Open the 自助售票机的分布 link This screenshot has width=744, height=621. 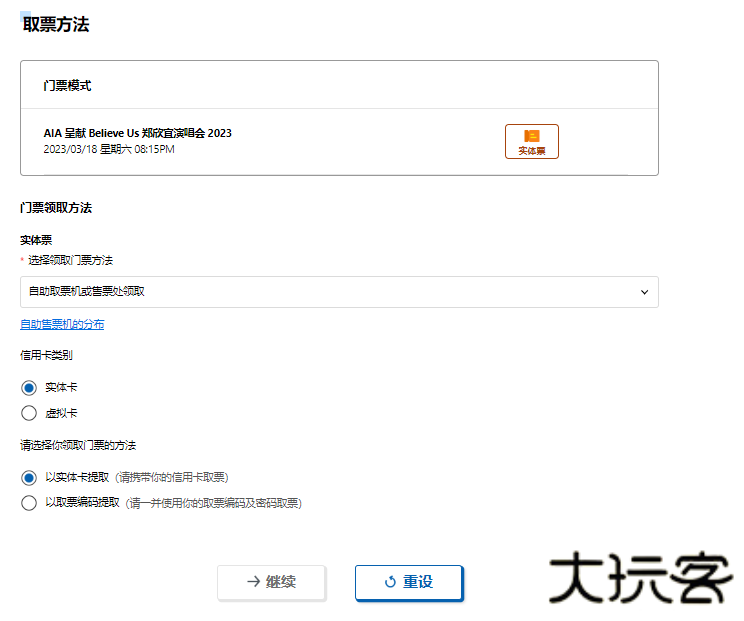(x=62, y=324)
